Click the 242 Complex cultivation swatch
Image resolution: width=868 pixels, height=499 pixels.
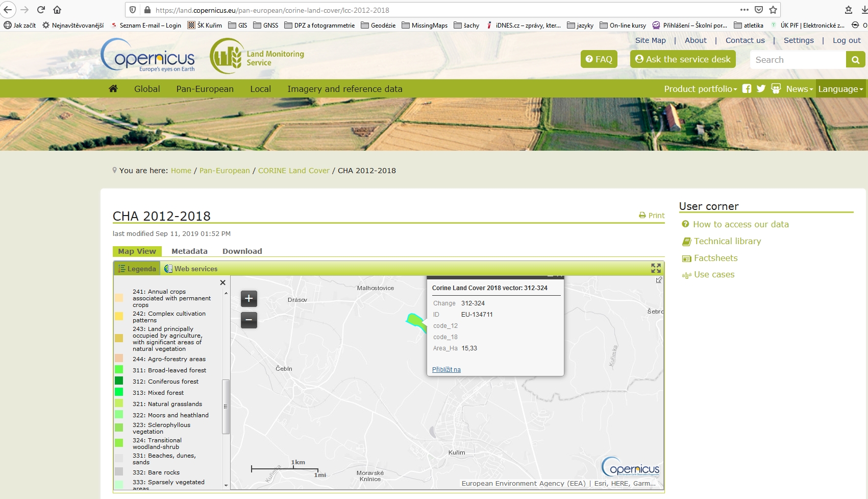119,316
